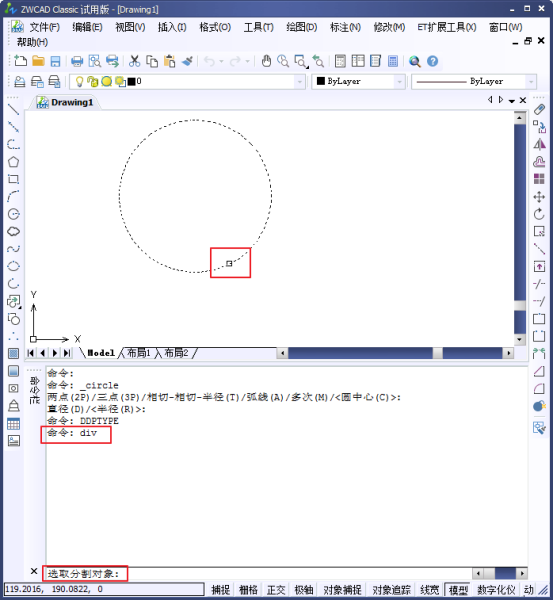Select the Erase tool in modify toolbar

[x=539, y=110]
